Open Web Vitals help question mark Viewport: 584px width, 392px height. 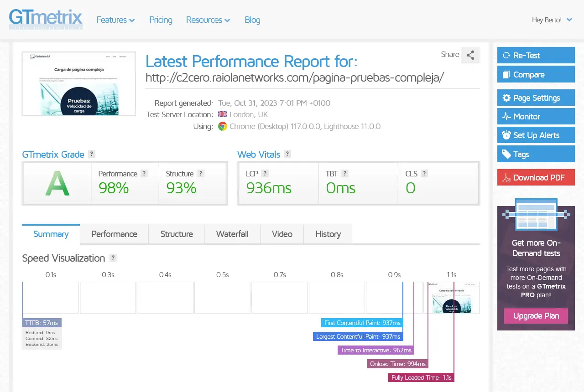pyautogui.click(x=287, y=154)
